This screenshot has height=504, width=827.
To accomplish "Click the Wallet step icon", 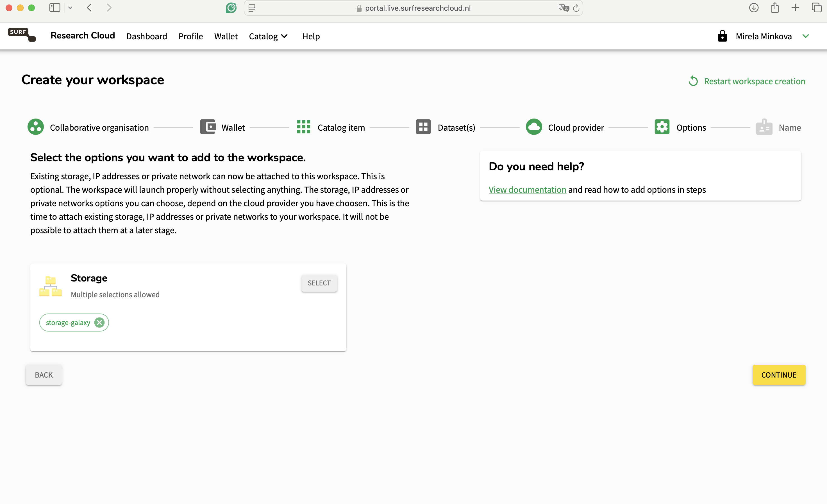I will pos(208,127).
